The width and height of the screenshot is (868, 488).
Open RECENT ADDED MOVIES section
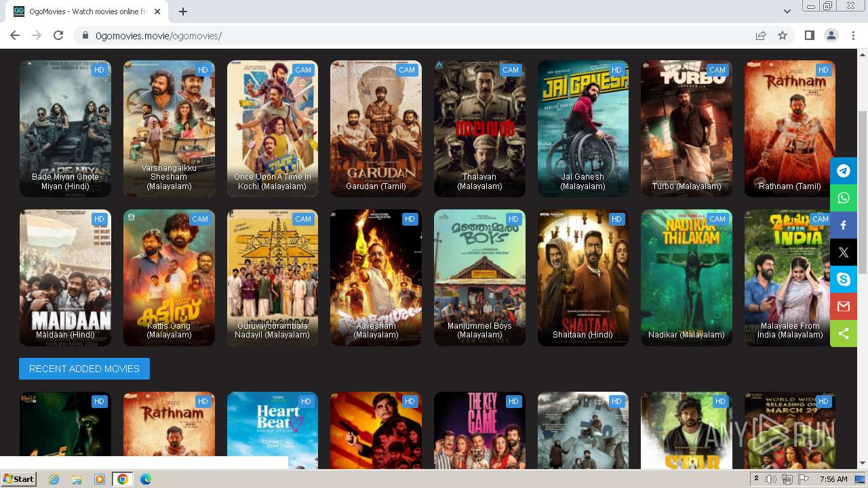pyautogui.click(x=84, y=369)
